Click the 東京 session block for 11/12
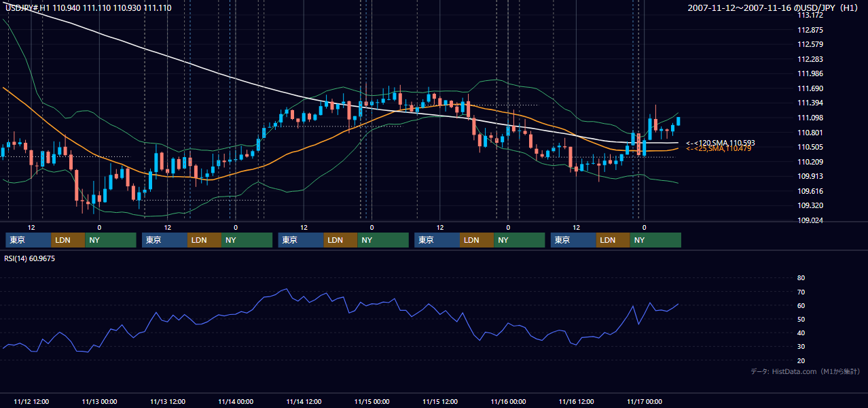This screenshot has height=408, width=868. [29, 240]
